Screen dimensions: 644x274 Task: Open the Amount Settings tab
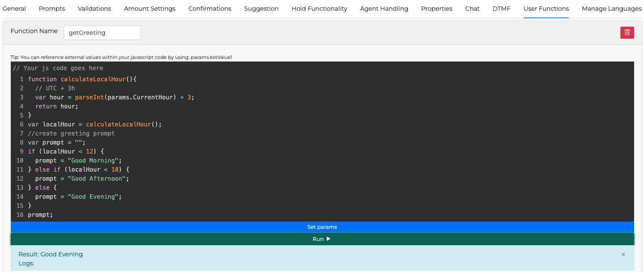(149, 9)
